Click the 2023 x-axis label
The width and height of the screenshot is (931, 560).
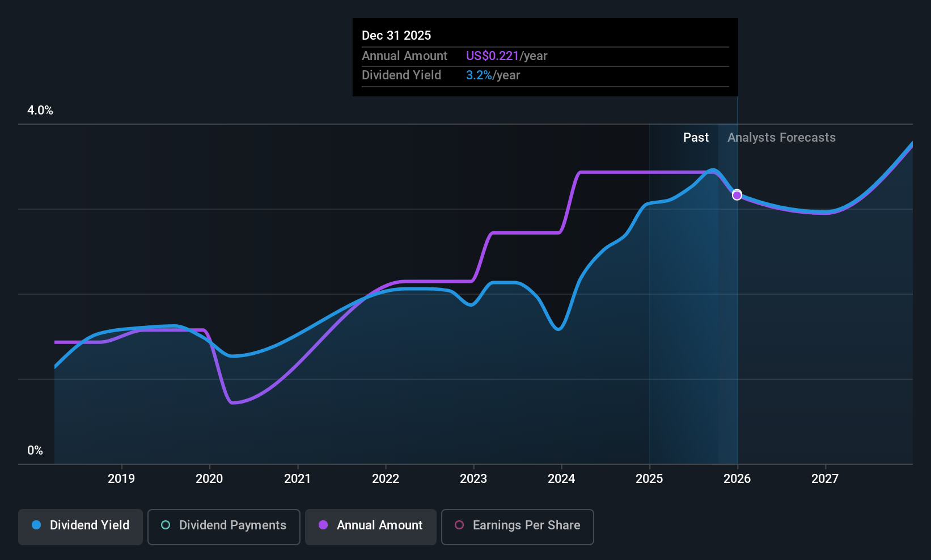[473, 478]
